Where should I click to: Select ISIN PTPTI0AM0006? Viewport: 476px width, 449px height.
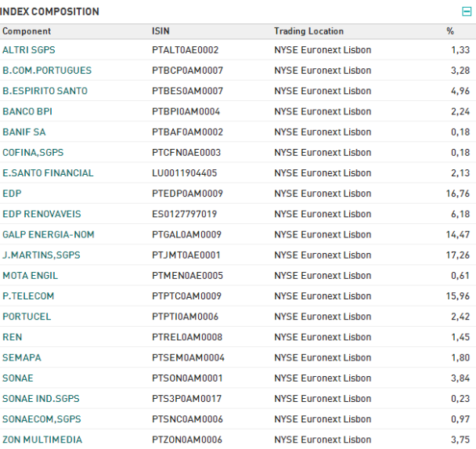[x=186, y=317]
